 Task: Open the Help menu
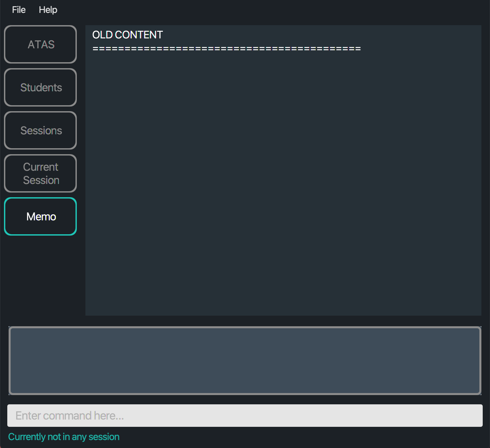pyautogui.click(x=48, y=10)
